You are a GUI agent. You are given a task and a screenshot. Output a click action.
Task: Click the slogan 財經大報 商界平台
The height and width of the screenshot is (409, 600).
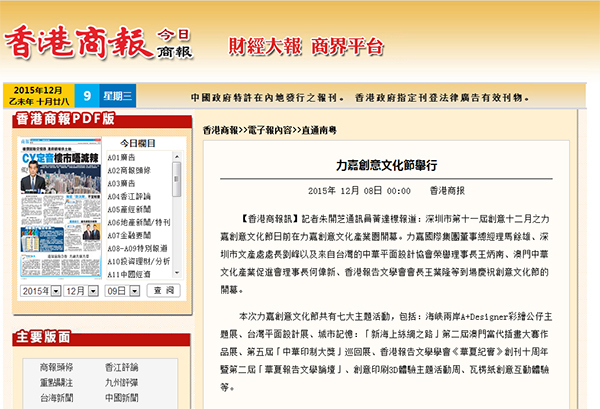(x=306, y=47)
